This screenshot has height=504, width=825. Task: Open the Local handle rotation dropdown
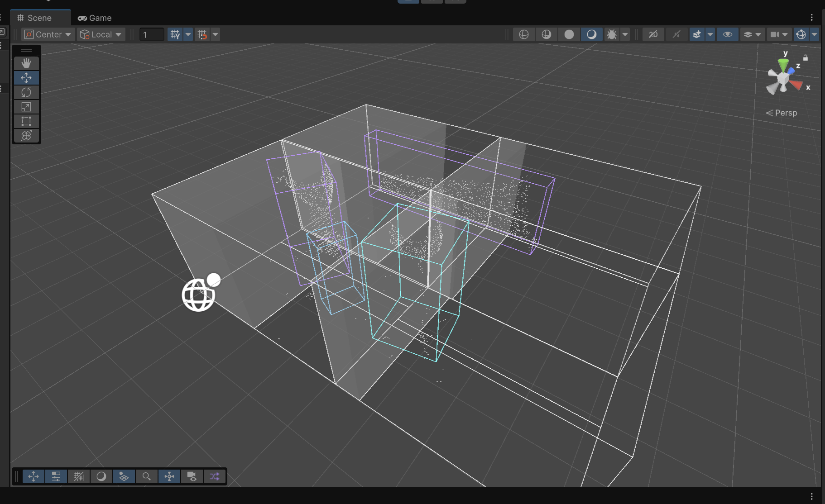[x=101, y=34]
